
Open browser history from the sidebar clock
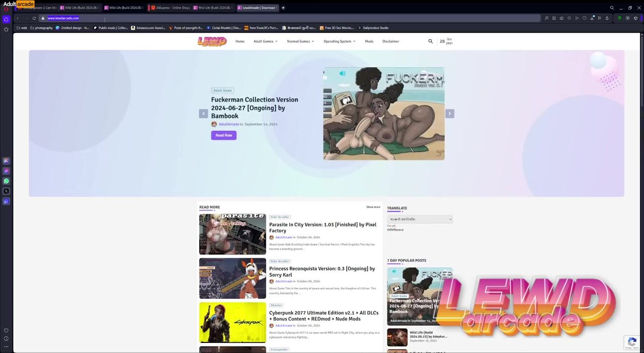pos(6,338)
